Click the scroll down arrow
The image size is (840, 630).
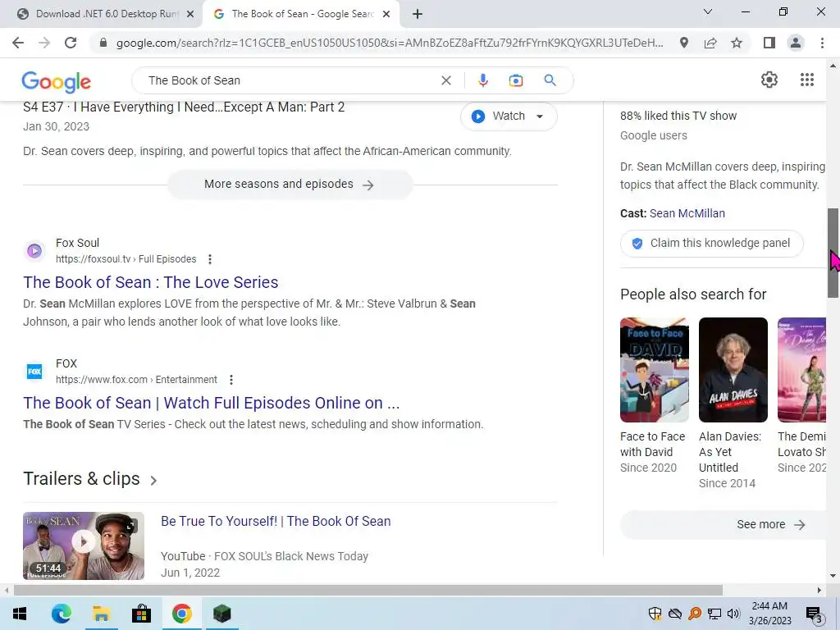(x=833, y=576)
